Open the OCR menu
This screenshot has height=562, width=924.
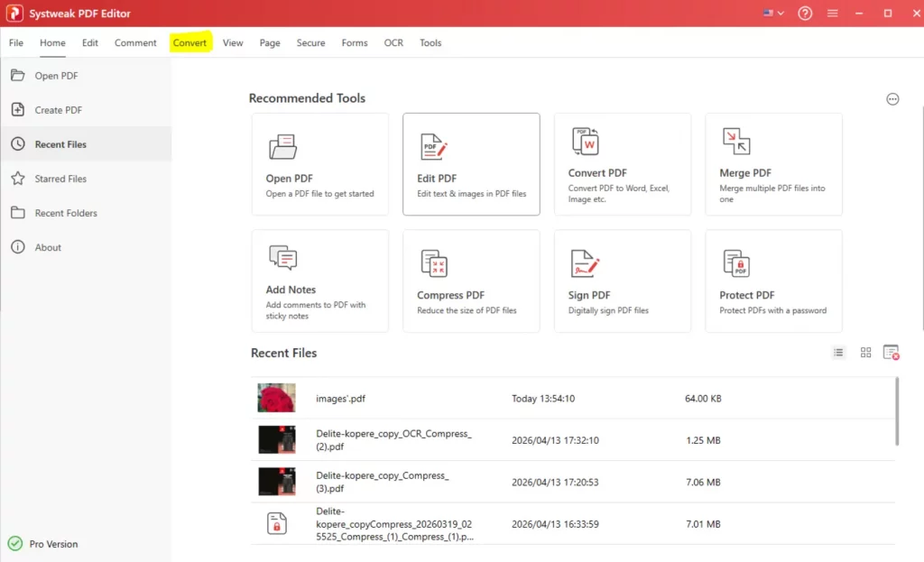click(x=393, y=42)
